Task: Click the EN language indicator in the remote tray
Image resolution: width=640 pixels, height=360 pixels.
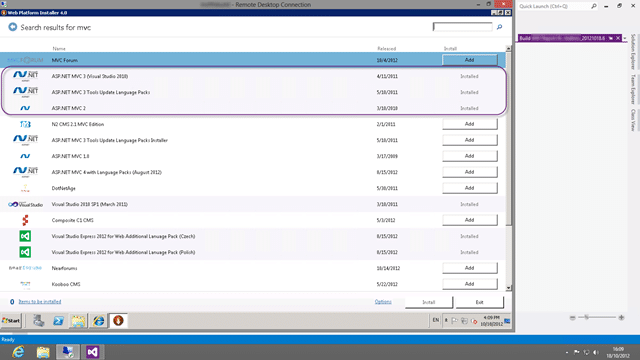Action: coord(436,320)
